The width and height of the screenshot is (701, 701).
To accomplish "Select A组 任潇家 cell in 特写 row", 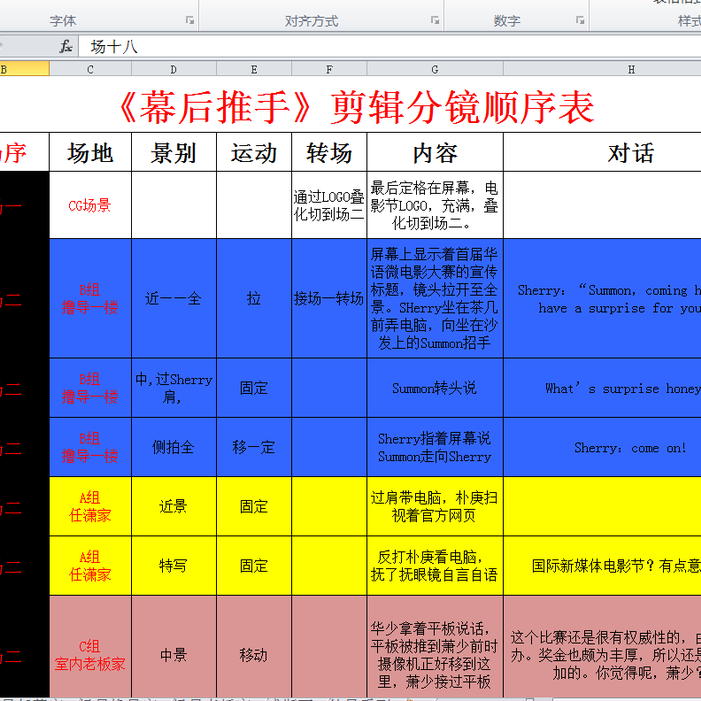I will pyautogui.click(x=90, y=566).
